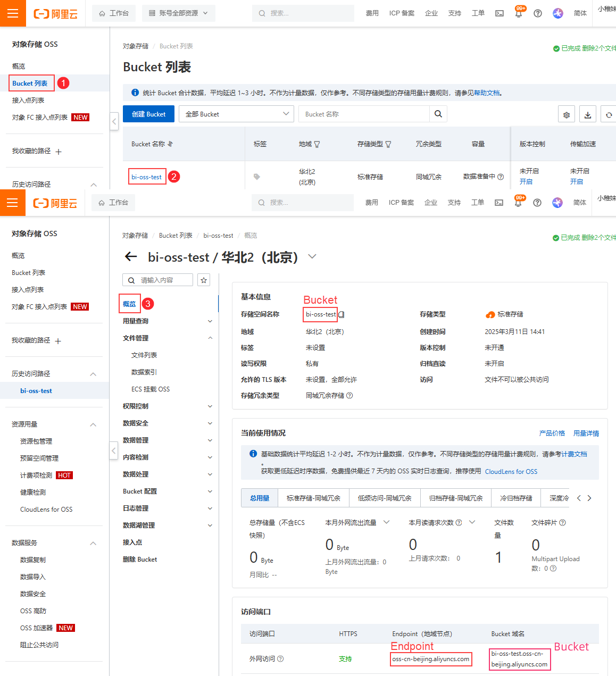The height and width of the screenshot is (676, 616).
Task: Click Bucket name search input
Action: tap(364, 114)
